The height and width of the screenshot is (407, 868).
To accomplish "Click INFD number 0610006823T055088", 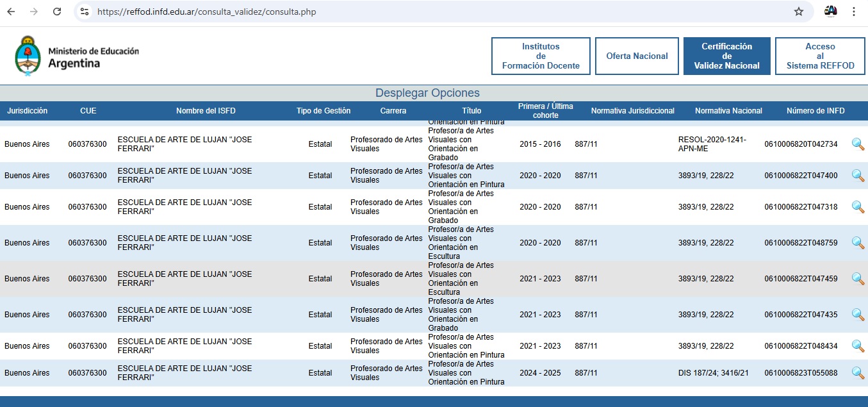I will point(801,373).
